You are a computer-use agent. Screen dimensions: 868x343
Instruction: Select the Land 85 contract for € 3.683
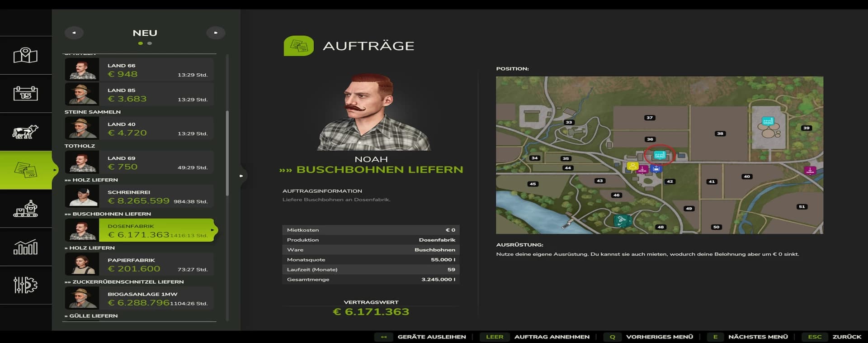coord(139,94)
